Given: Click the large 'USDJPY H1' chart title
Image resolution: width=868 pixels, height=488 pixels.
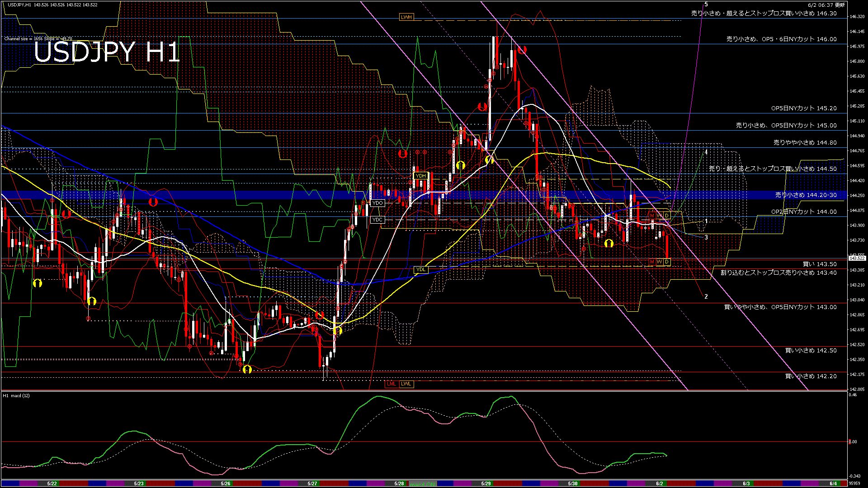Looking at the screenshot, I should 107,52.
